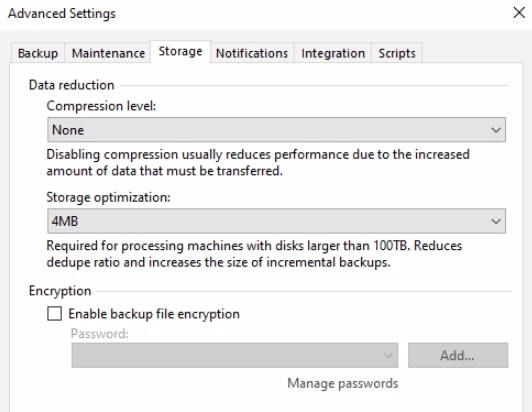
Task: Switch to the Scripts tab
Action: pos(397,53)
